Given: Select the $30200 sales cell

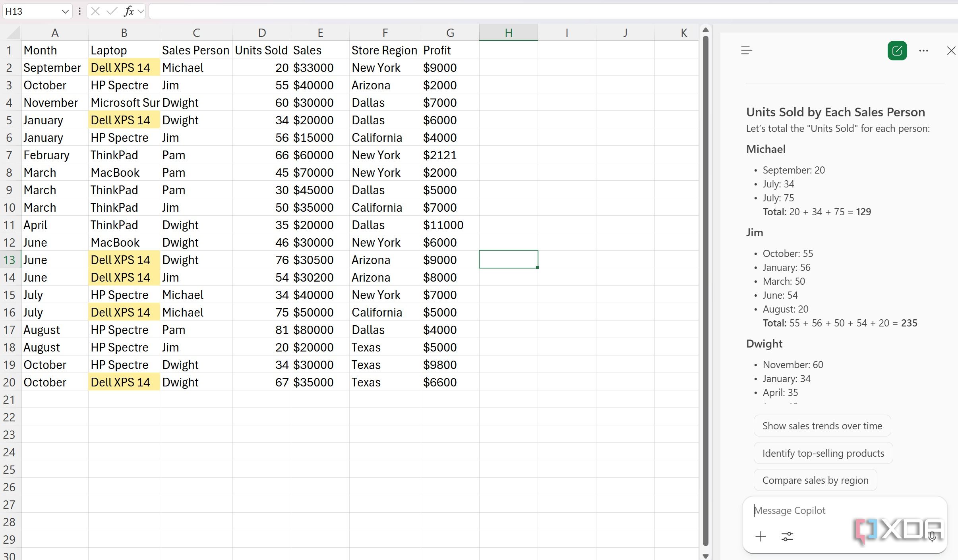Looking at the screenshot, I should (x=320, y=278).
